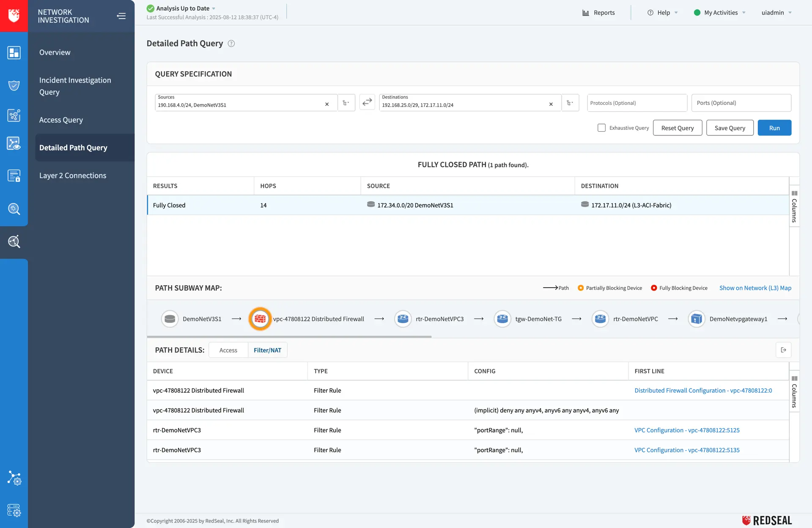Screen dimensions: 812x528
Task: Click the Run button
Action: point(774,128)
